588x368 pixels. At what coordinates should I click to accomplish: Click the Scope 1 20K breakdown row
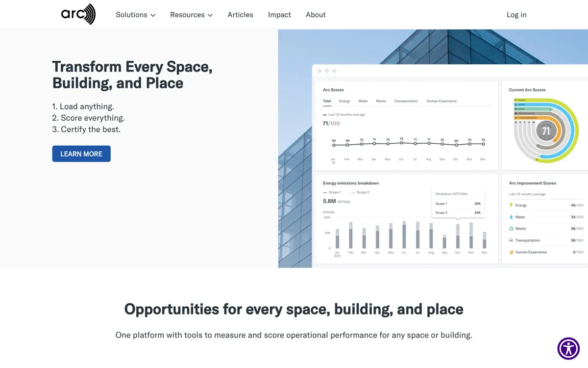pyautogui.click(x=458, y=203)
